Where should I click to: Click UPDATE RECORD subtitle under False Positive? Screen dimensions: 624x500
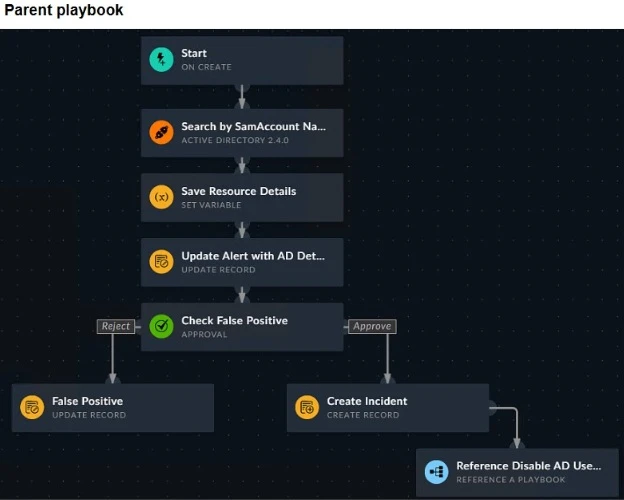point(89,415)
